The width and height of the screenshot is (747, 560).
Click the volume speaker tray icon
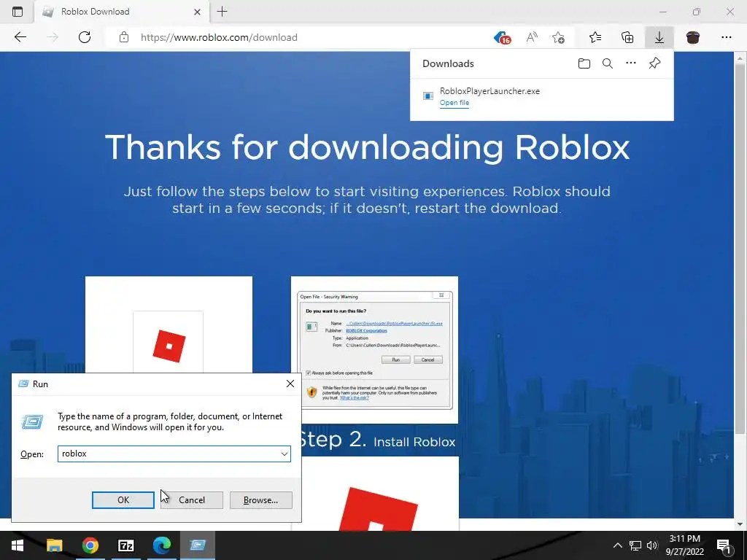[652, 545]
